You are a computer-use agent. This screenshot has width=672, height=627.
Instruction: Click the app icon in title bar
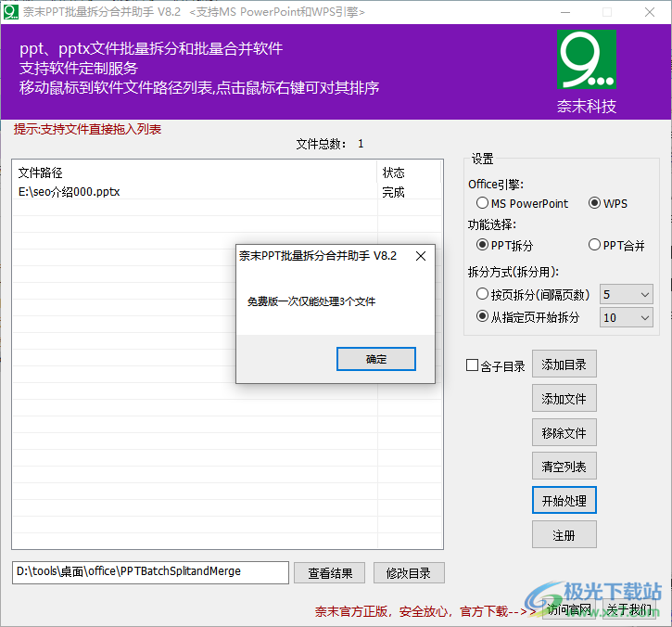10,11
